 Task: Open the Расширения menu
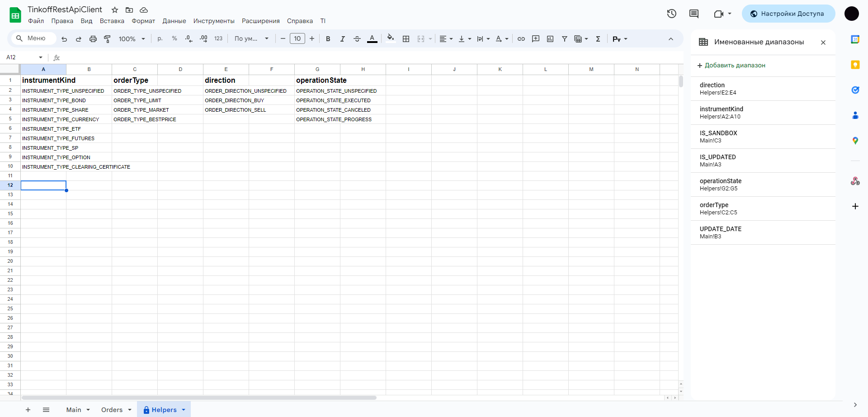tap(261, 21)
